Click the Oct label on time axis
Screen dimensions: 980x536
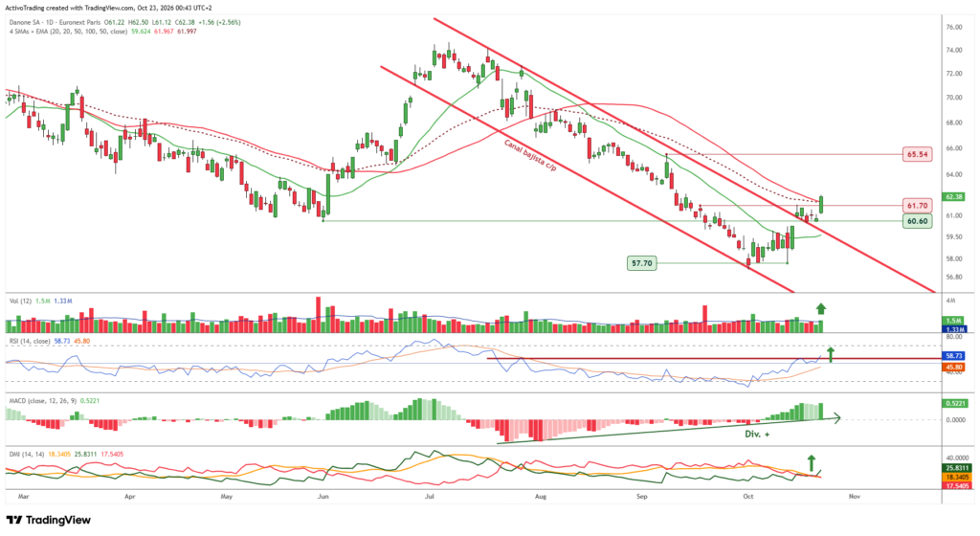click(748, 497)
